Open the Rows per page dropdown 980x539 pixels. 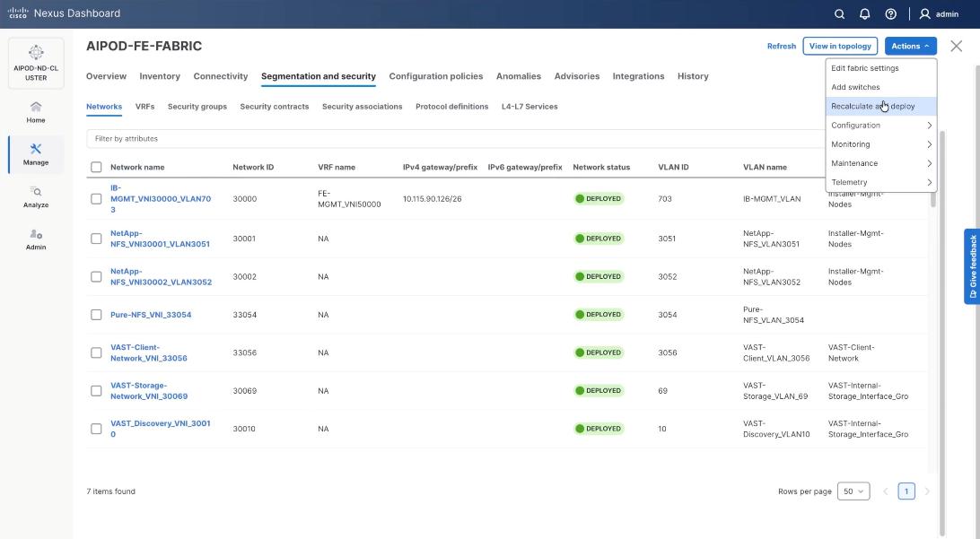[x=853, y=491]
